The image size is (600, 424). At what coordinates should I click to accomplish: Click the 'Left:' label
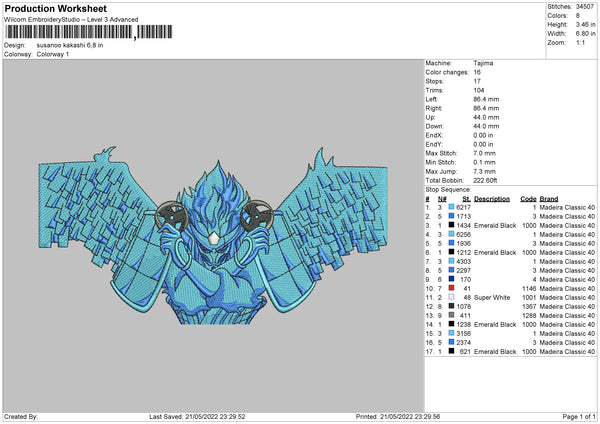click(431, 99)
